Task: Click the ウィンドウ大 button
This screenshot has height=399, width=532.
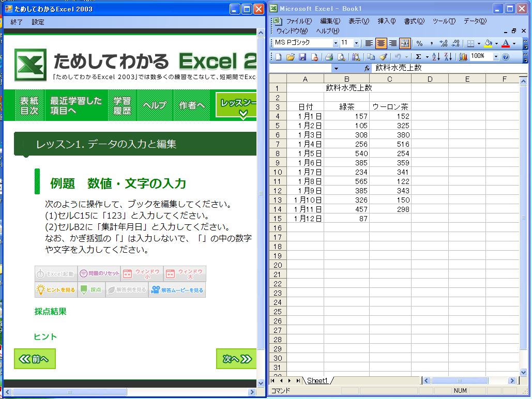Action: [185, 274]
